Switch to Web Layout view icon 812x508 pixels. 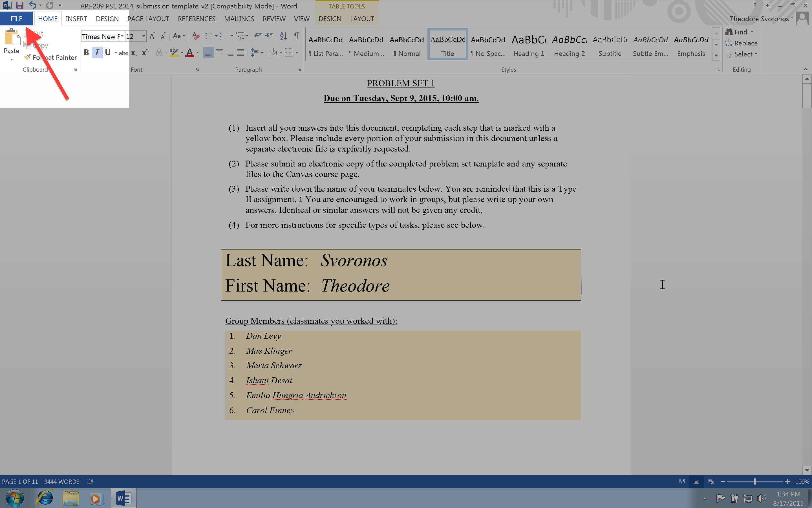point(711,481)
